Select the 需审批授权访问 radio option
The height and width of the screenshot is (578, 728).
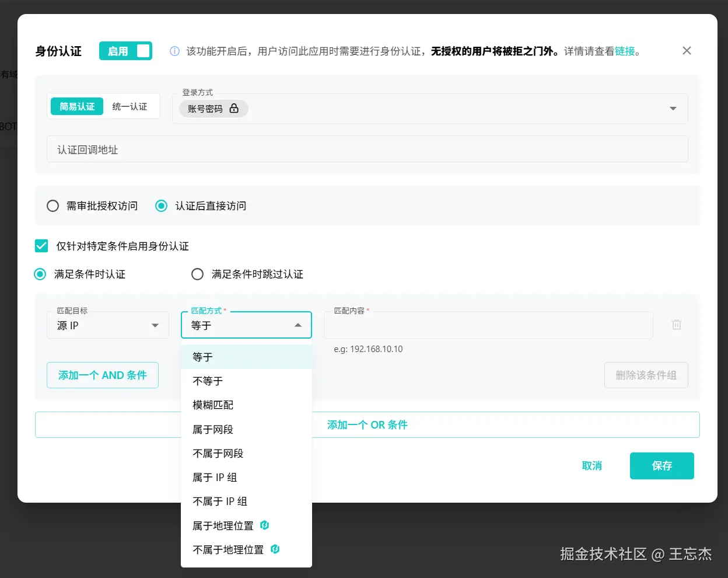[52, 206]
